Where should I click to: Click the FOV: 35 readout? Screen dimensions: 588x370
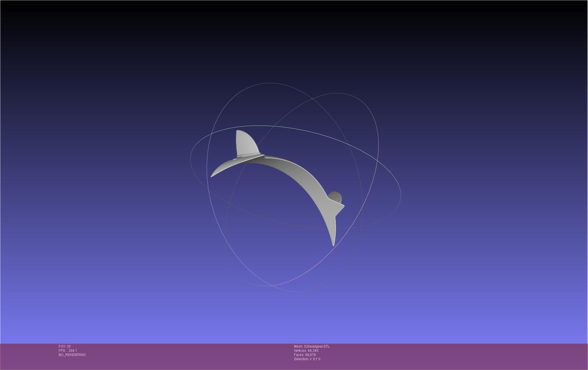[x=65, y=346]
